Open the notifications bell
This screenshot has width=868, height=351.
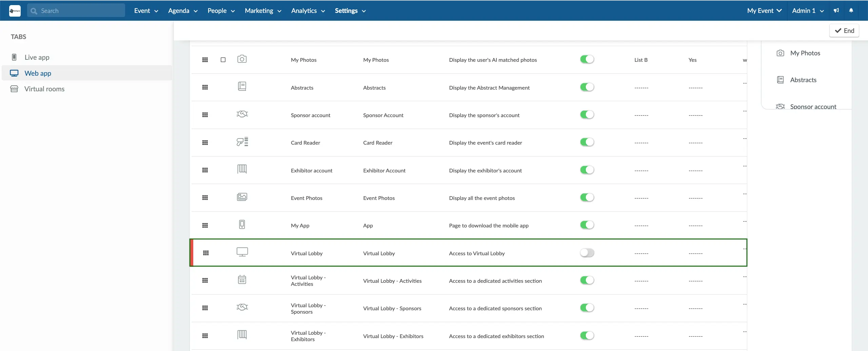pyautogui.click(x=851, y=11)
